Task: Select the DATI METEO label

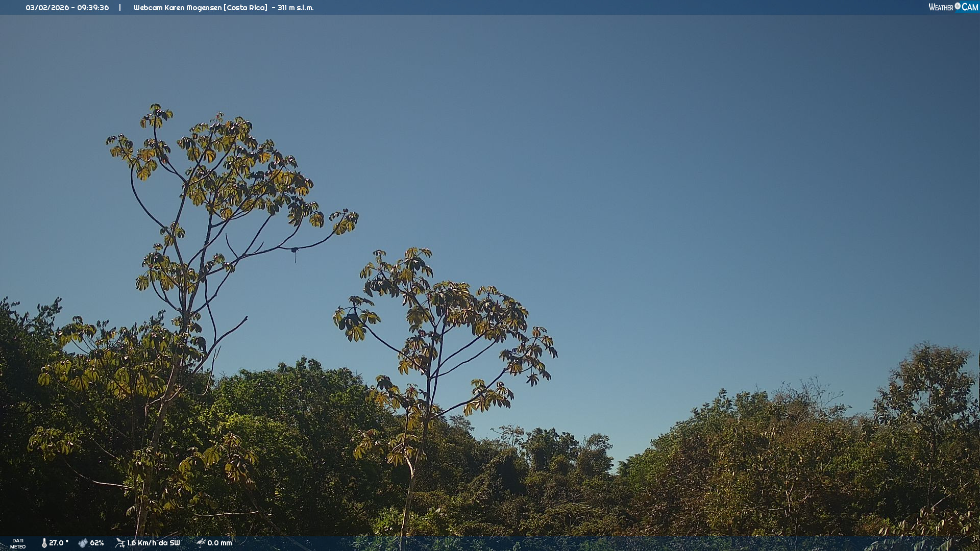Action: [x=18, y=543]
